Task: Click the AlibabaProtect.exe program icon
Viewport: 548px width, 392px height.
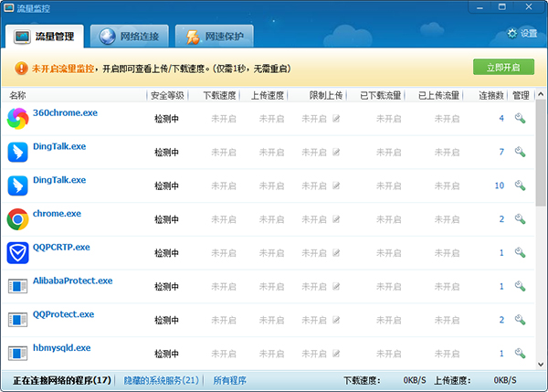Action: 17,286
